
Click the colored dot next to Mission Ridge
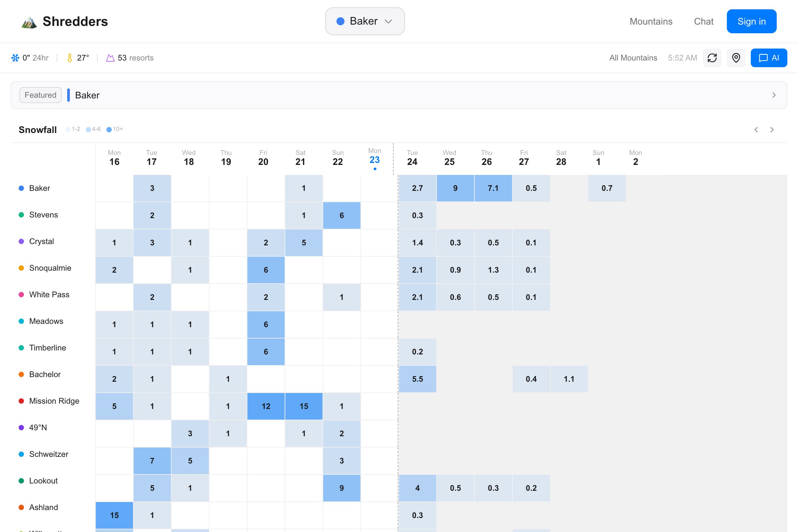[x=21, y=401]
